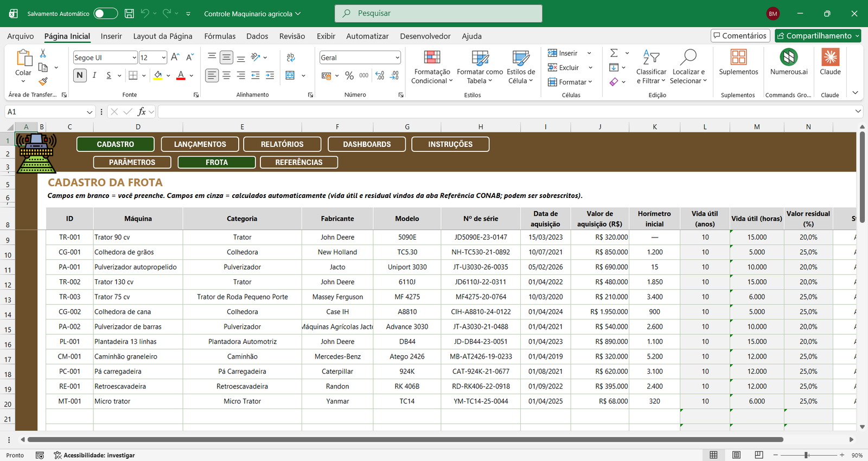Open Classificar e Filtrar
This screenshot has width=868, height=461.
(651, 67)
